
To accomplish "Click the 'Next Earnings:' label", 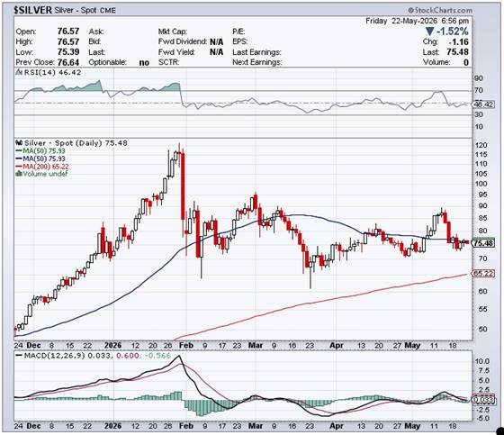I will coord(257,62).
